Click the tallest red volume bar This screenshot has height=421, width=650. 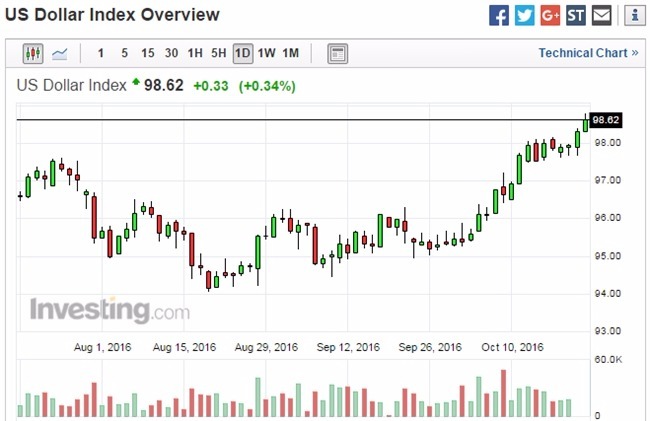[503, 393]
